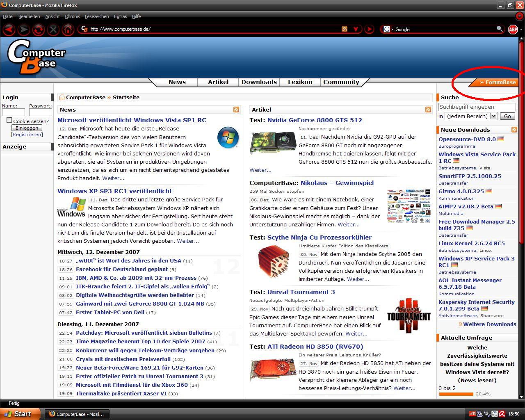Click the GeForce 8800 GTS graphics card thumbnail
The width and height of the screenshot is (525, 420).
pyautogui.click(x=272, y=142)
